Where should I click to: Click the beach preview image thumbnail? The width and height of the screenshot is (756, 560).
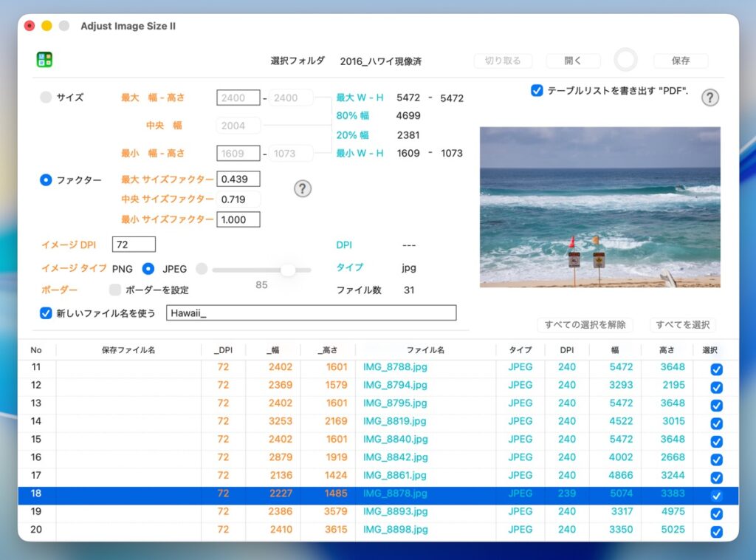point(599,207)
